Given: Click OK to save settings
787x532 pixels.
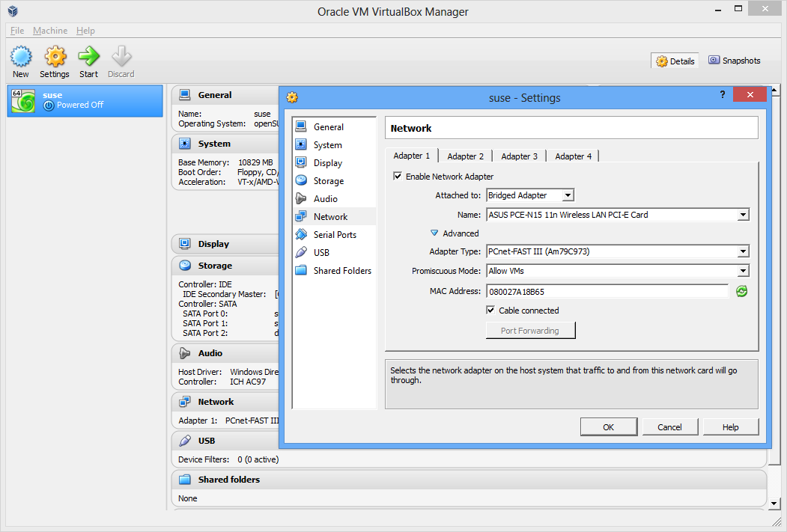Looking at the screenshot, I should tap(608, 427).
